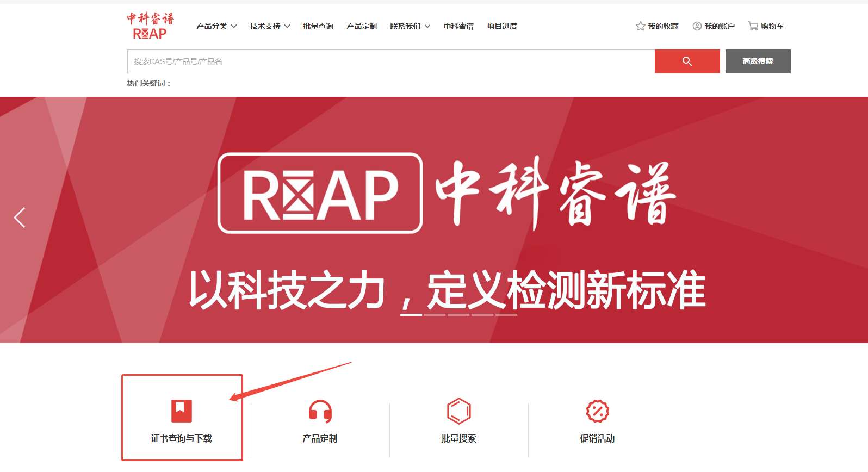
Task: Click the magnifier search button
Action: click(x=687, y=61)
